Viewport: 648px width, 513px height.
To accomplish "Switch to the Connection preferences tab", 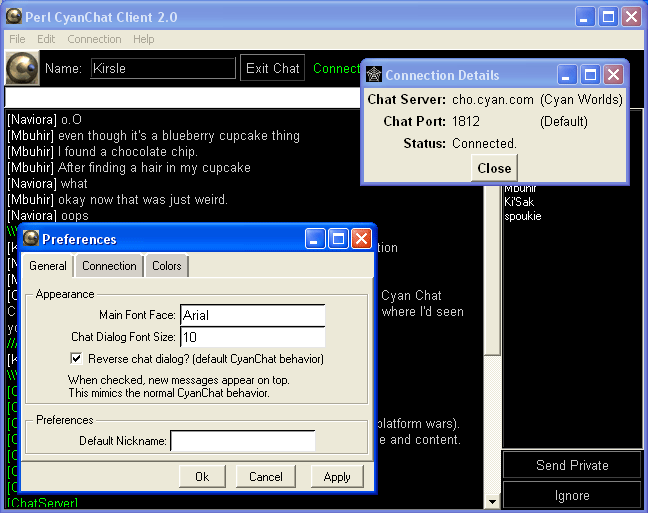I will 109,266.
